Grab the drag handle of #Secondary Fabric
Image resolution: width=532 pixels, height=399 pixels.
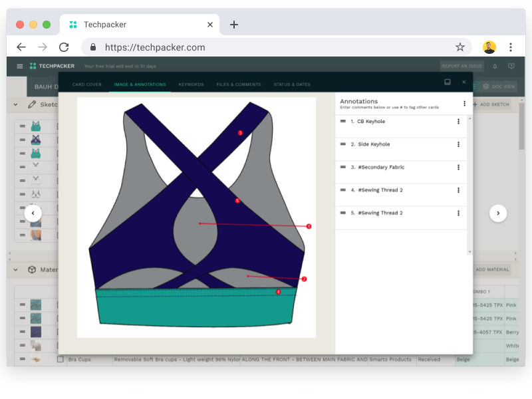[343, 167]
